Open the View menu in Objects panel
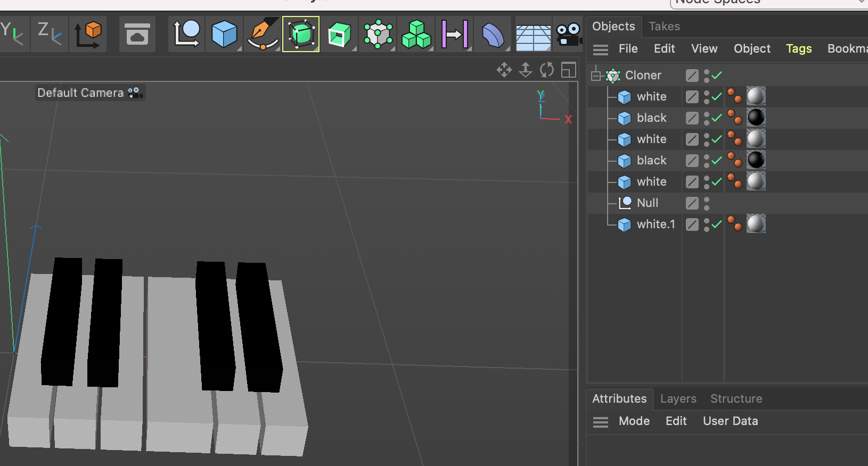The height and width of the screenshot is (466, 868). 704,49
